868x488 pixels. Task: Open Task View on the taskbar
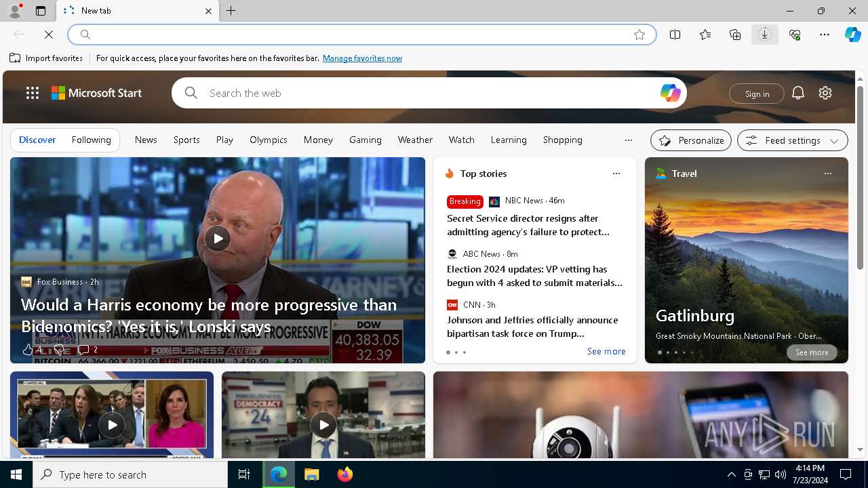tap(244, 474)
